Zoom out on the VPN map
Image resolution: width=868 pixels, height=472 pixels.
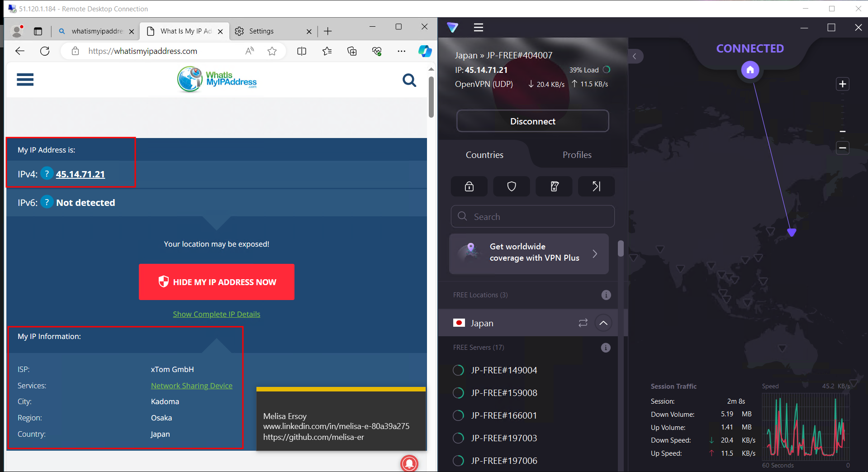tap(842, 148)
